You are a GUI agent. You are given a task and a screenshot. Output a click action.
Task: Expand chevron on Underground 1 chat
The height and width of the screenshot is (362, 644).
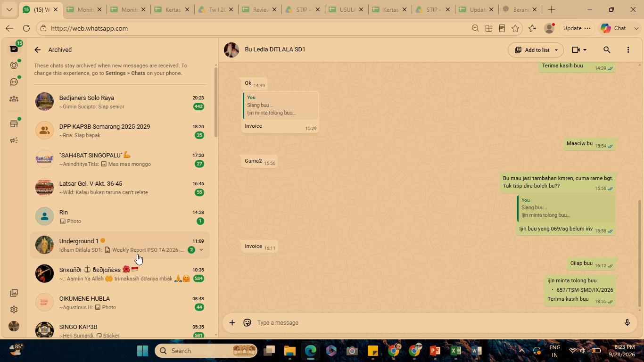click(x=201, y=250)
